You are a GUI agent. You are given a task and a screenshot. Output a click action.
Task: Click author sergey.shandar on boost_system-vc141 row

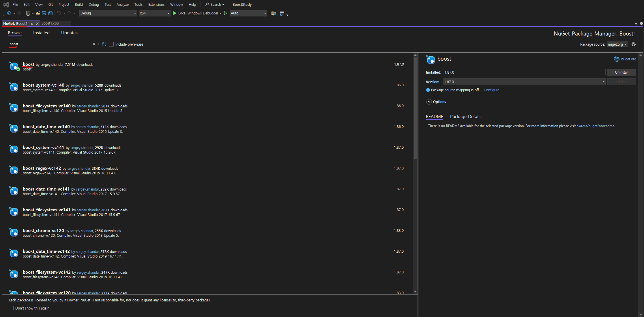click(x=82, y=148)
